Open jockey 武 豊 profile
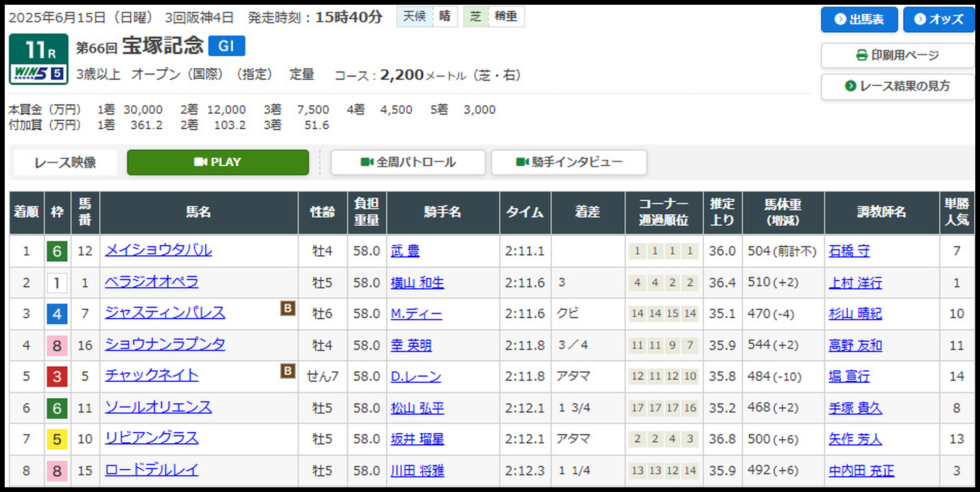The width and height of the screenshot is (980, 492). (405, 251)
